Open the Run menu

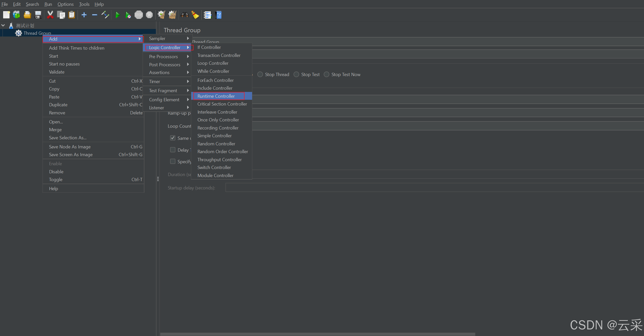(x=48, y=4)
